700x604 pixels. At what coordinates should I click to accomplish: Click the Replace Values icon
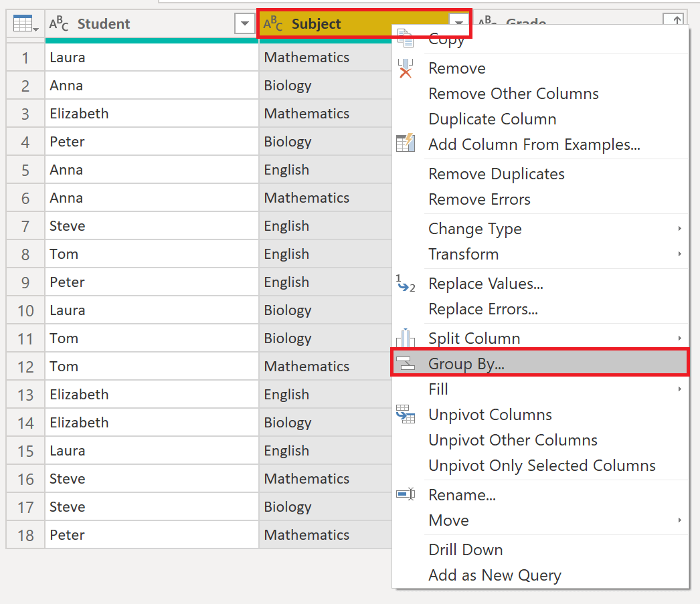point(406,284)
